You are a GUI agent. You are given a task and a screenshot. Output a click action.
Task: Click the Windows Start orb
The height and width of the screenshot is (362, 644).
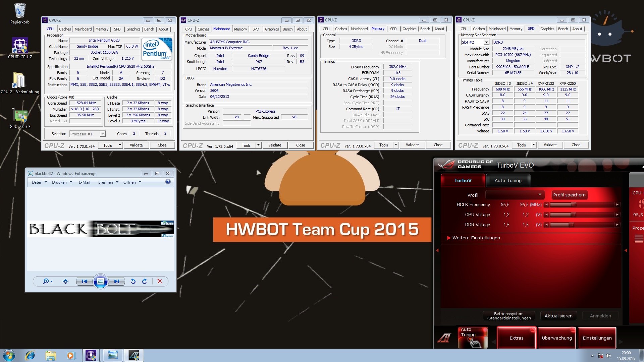[9, 355]
